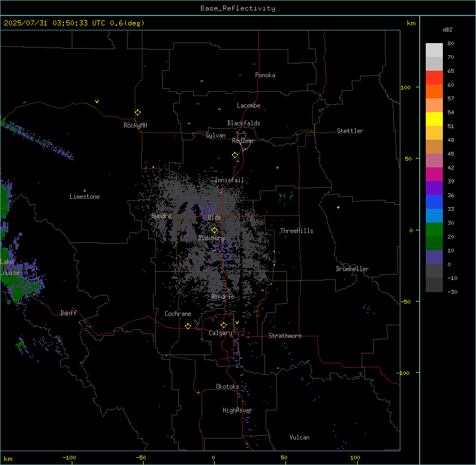Select the Blackfalds label
Screen dimensions: 476x465
pos(244,123)
